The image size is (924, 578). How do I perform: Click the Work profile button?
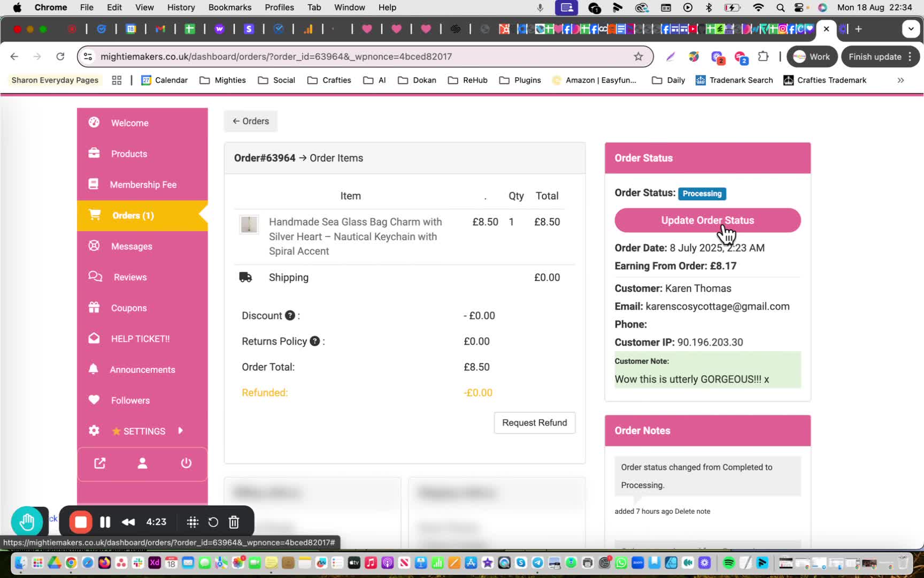812,57
